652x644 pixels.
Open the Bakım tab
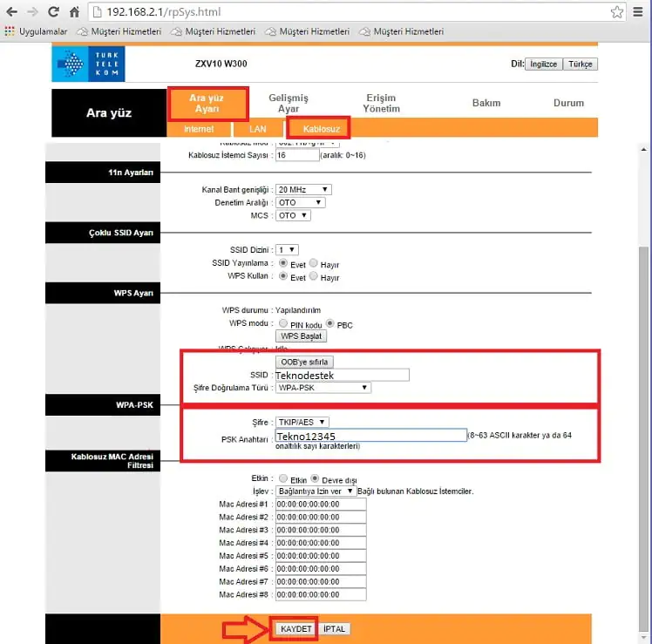tap(486, 103)
